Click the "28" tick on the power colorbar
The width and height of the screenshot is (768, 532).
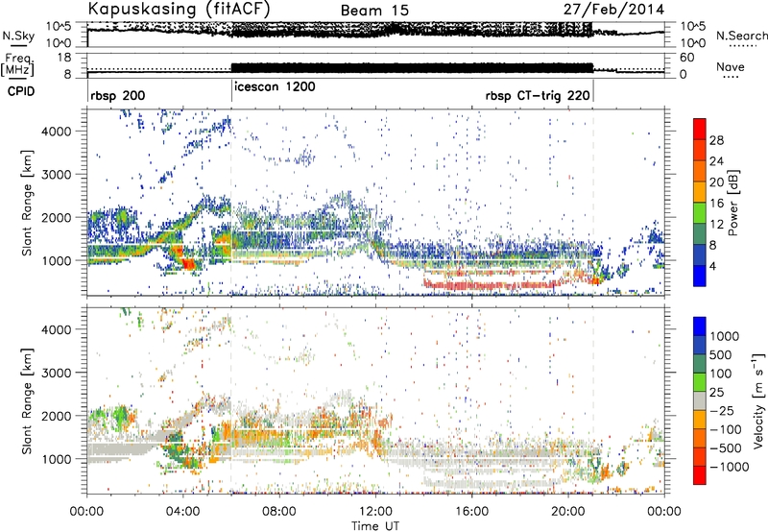coord(716,140)
